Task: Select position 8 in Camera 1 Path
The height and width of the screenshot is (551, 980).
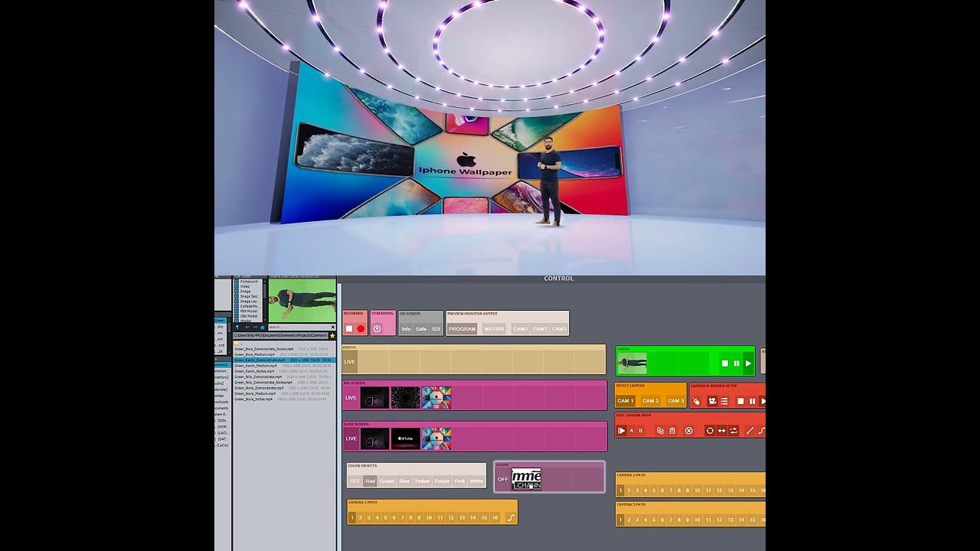Action: click(x=410, y=518)
